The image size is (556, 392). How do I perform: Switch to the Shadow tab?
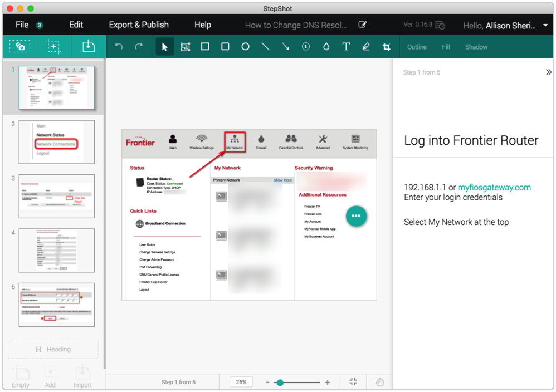coord(476,47)
